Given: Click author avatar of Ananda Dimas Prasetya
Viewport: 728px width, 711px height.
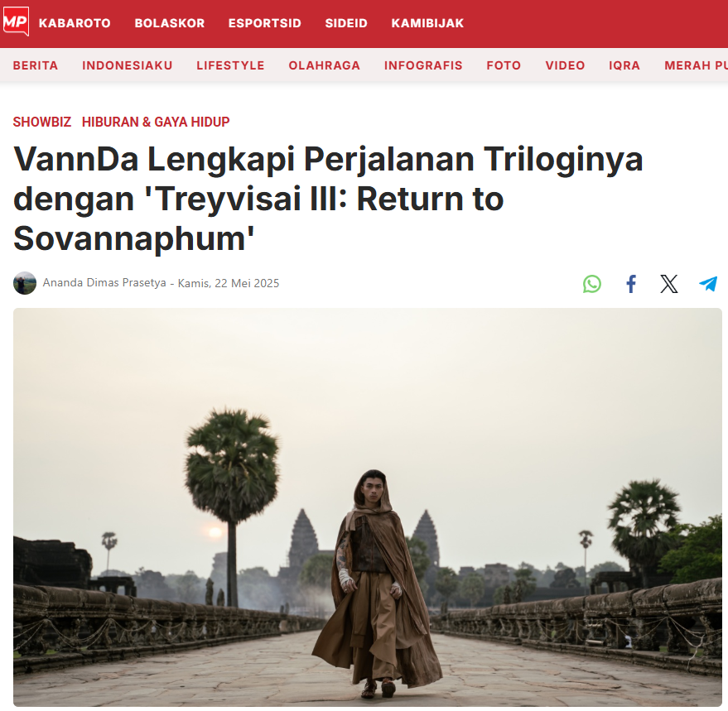Looking at the screenshot, I should tap(25, 282).
